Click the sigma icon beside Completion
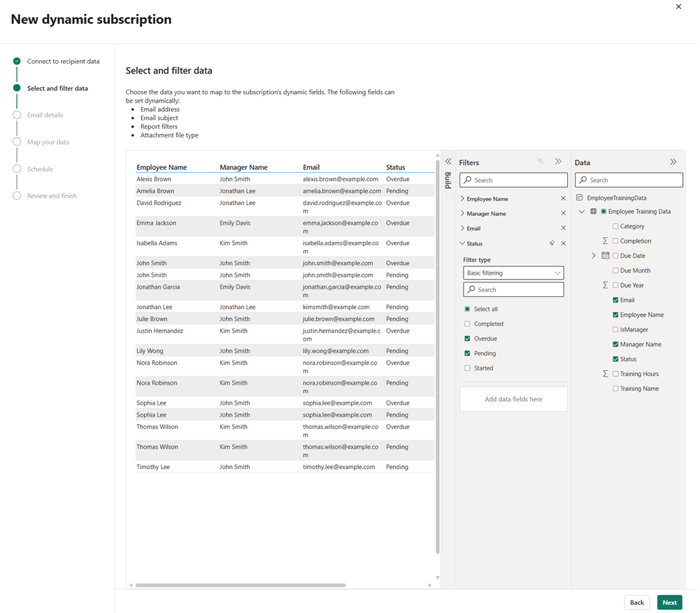The width and height of the screenshot is (700, 613). pos(606,240)
